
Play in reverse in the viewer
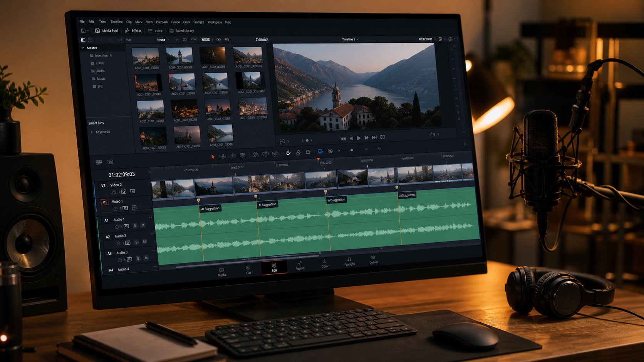point(351,138)
